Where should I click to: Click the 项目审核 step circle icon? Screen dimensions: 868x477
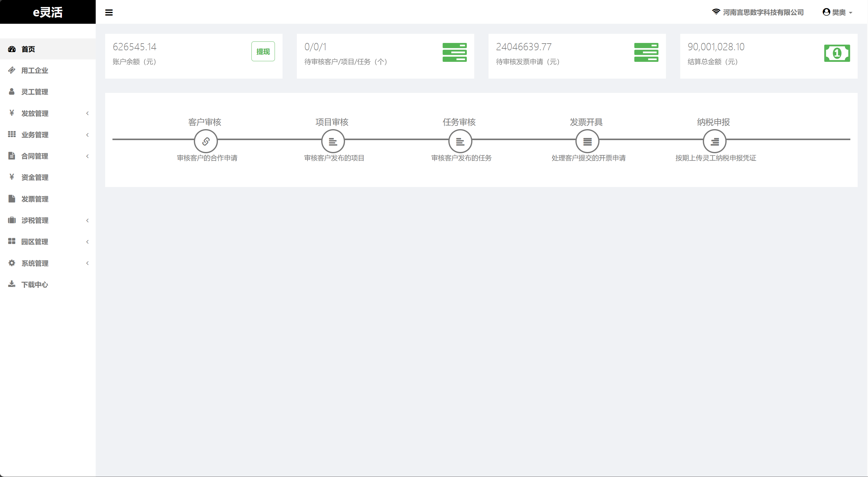click(x=333, y=141)
